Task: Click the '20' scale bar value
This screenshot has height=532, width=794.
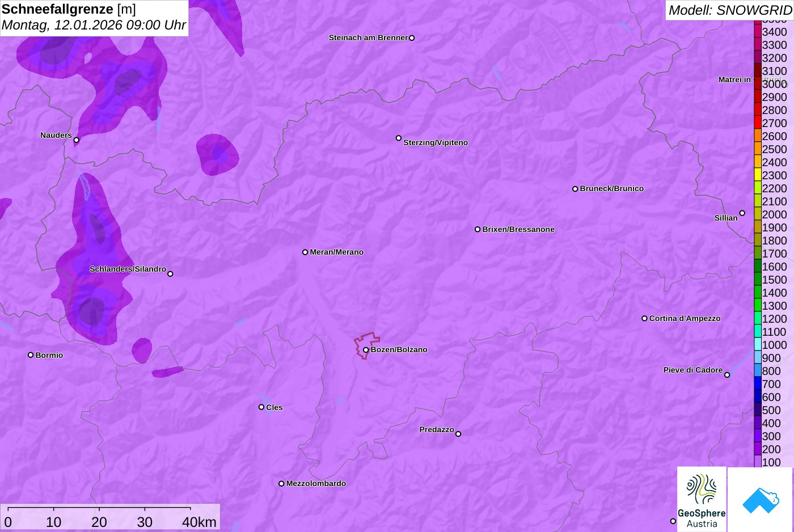Action: (99, 522)
